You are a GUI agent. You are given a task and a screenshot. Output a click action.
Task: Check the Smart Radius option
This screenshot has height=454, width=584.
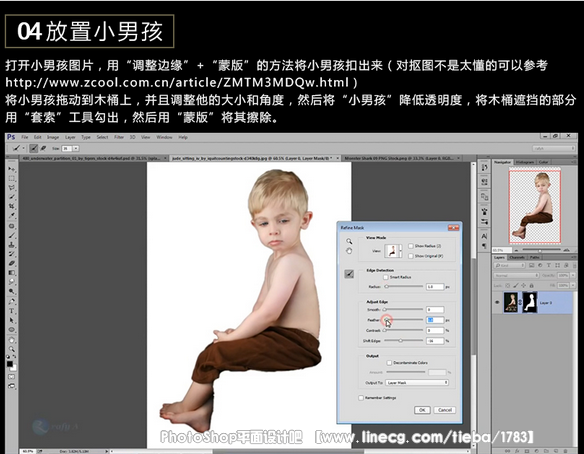coord(385,277)
